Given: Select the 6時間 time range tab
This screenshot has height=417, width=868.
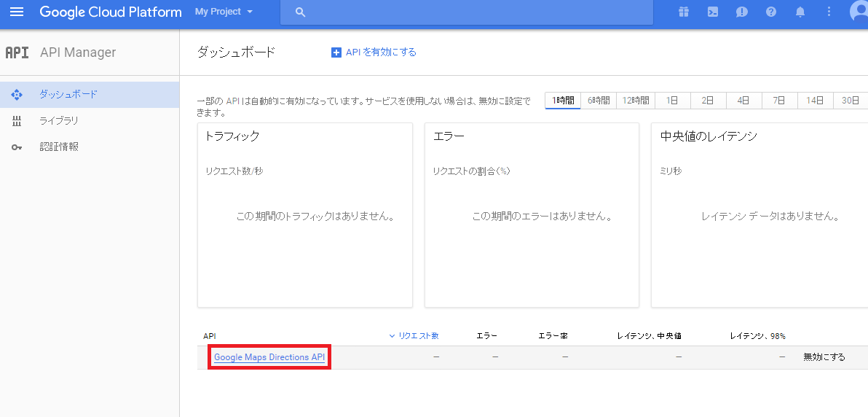Looking at the screenshot, I should tap(599, 101).
